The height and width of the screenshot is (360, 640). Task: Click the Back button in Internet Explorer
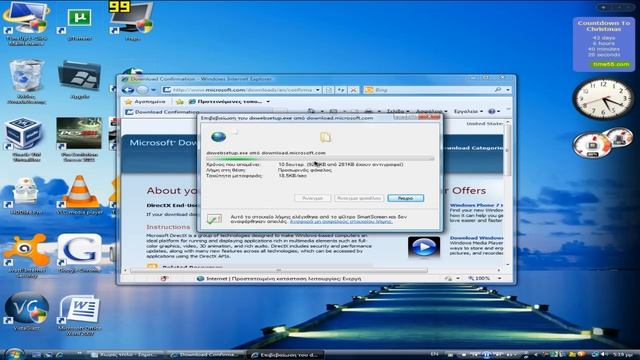[128, 90]
